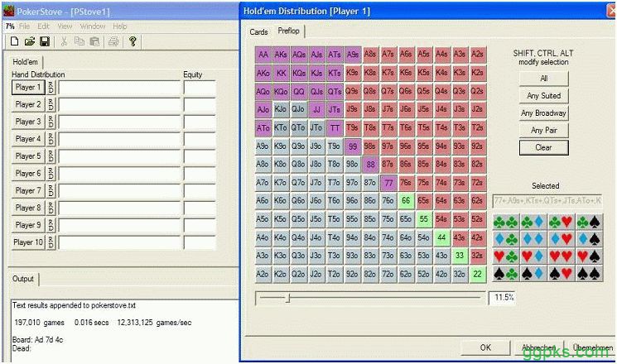
Task: Click the Clear button
Action: coord(544,147)
